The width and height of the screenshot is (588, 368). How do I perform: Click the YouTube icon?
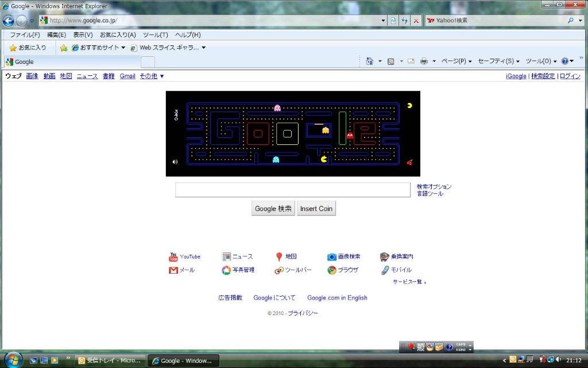coord(173,257)
